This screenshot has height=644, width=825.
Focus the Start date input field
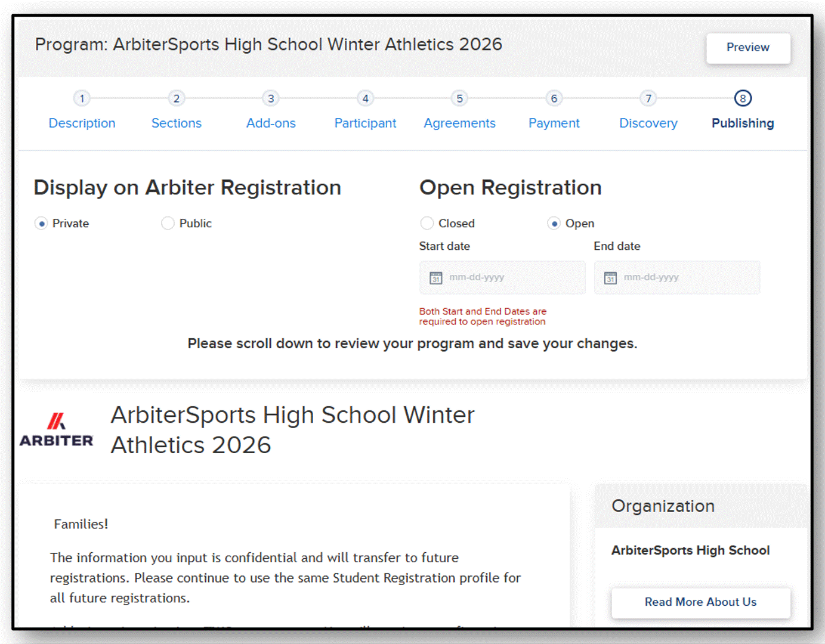(502, 277)
